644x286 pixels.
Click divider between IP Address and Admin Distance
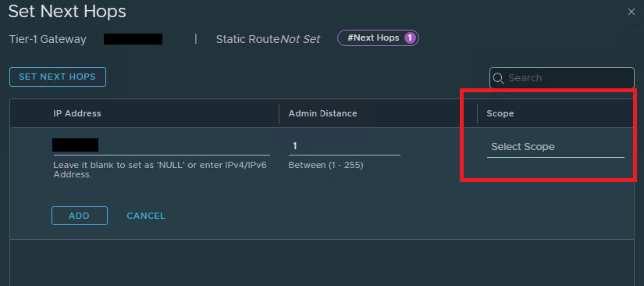click(279, 113)
